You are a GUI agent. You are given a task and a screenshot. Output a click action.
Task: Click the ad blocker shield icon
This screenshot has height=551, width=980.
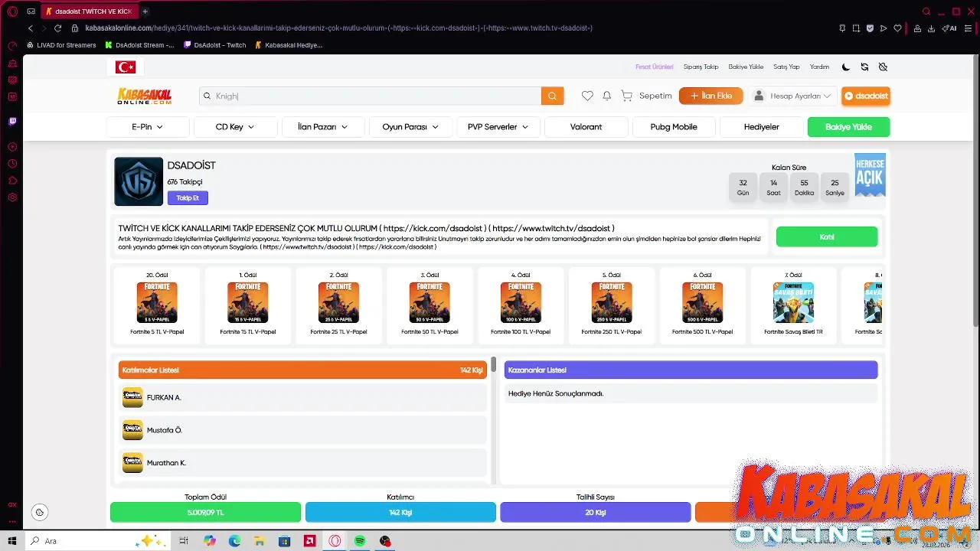[x=870, y=28]
